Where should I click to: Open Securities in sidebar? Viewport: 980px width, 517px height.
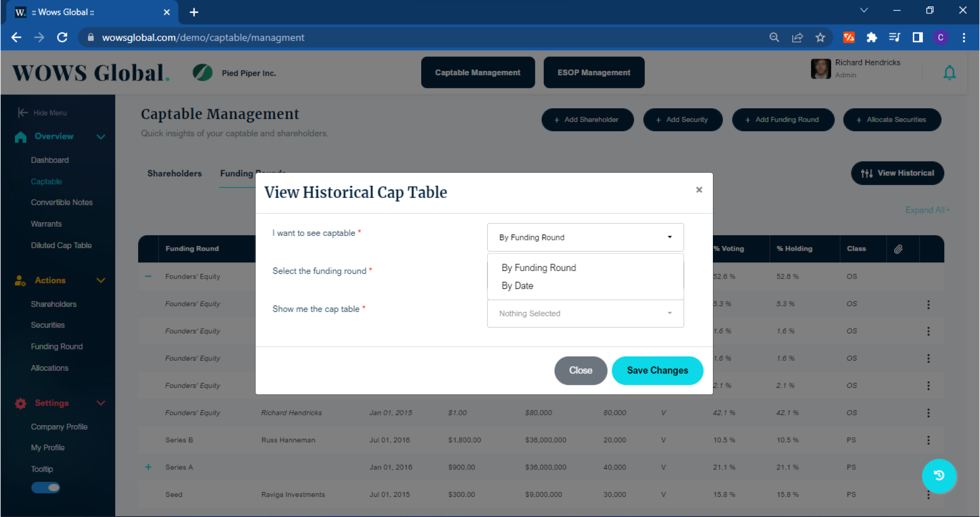click(47, 325)
